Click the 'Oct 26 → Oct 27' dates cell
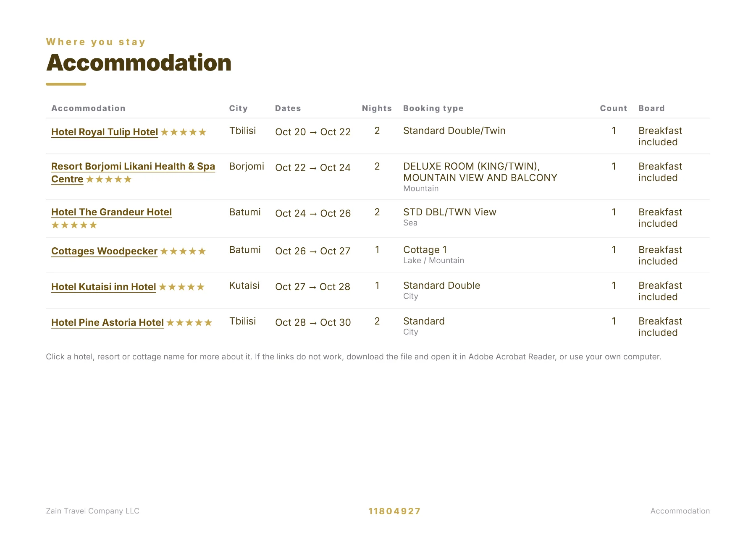The image size is (756, 534). point(313,251)
